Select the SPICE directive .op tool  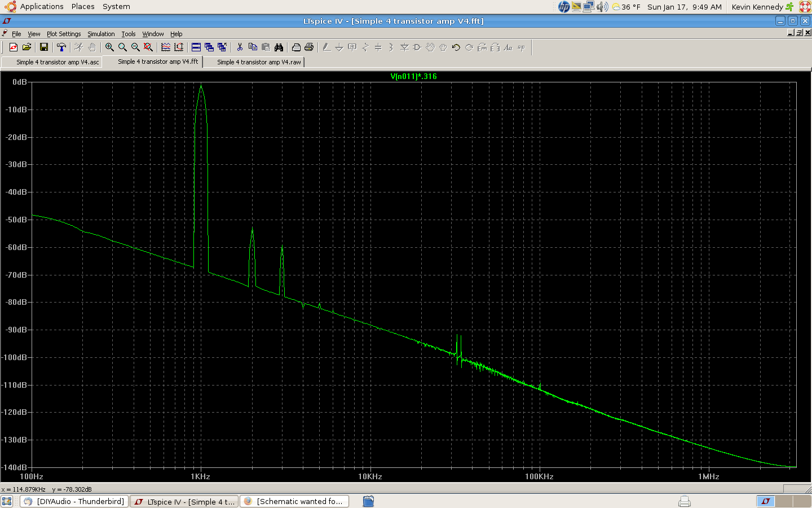pos(521,47)
